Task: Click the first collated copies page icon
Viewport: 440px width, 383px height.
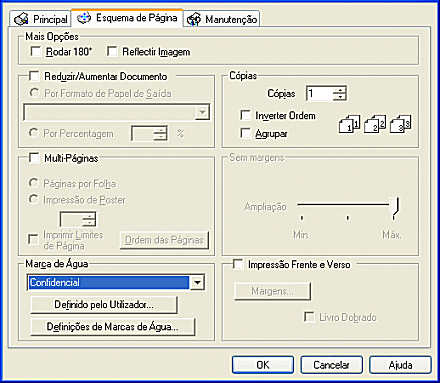Action: pyautogui.click(x=349, y=124)
